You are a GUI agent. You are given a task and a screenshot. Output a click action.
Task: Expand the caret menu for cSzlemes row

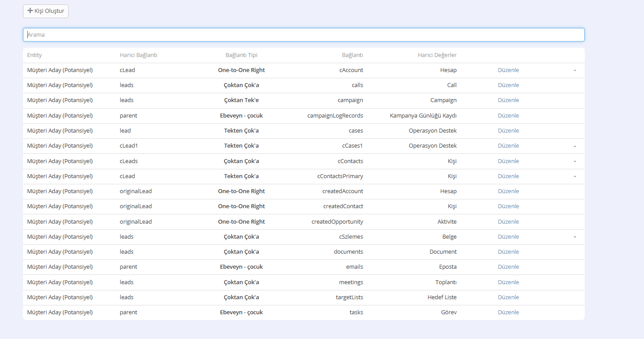(575, 237)
